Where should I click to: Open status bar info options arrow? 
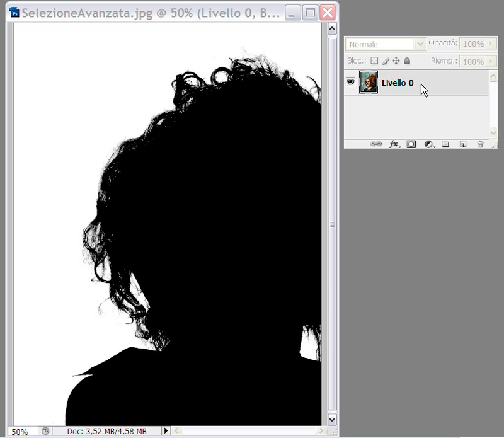pos(166,431)
